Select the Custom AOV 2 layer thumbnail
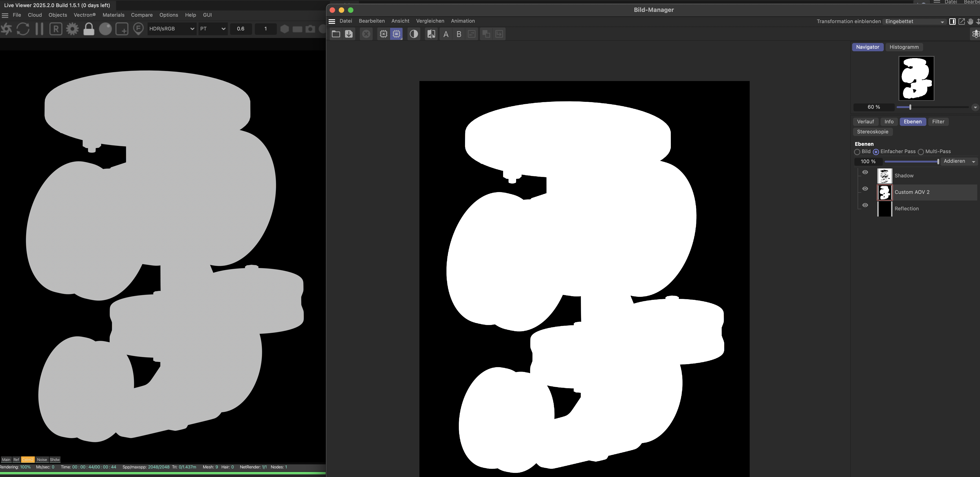This screenshot has height=477, width=980. coord(884,192)
